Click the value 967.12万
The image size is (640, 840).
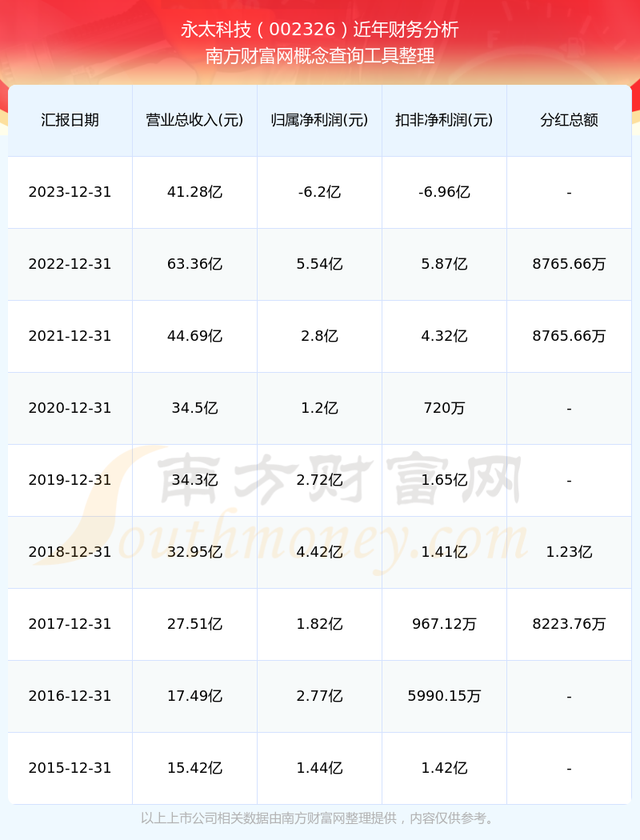445,624
